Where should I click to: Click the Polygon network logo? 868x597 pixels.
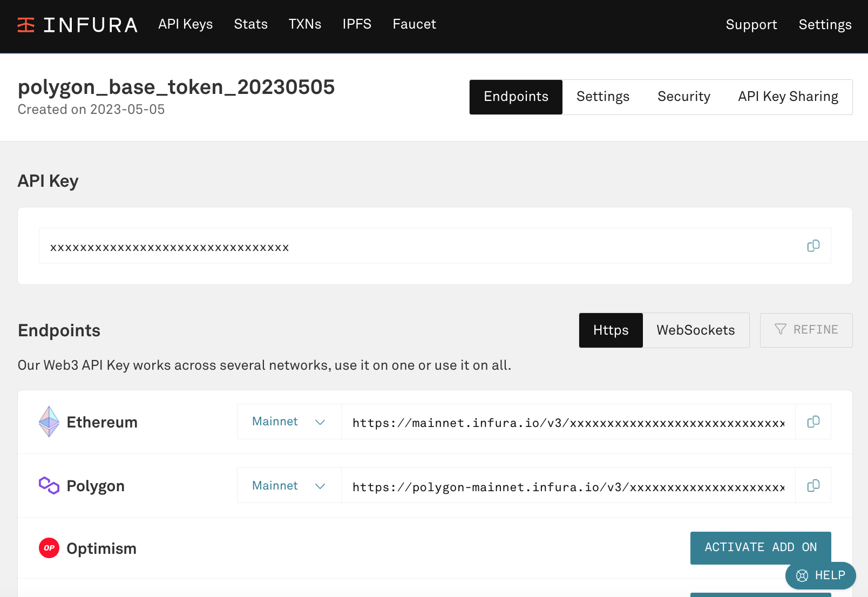point(49,485)
